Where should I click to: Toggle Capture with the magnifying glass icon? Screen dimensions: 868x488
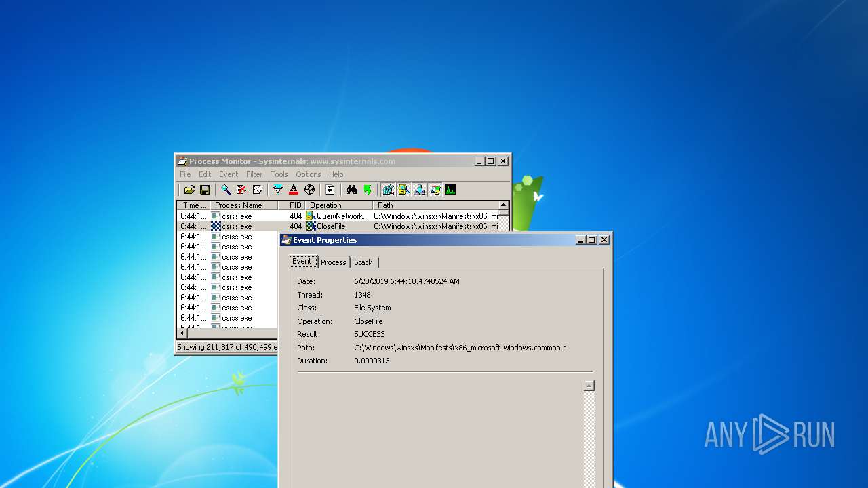click(x=225, y=190)
